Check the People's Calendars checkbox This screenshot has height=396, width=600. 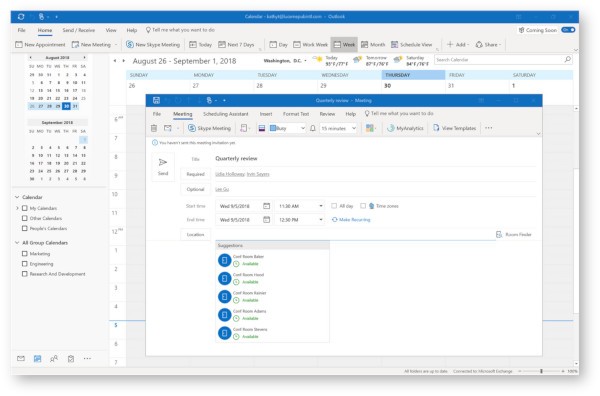click(25, 228)
